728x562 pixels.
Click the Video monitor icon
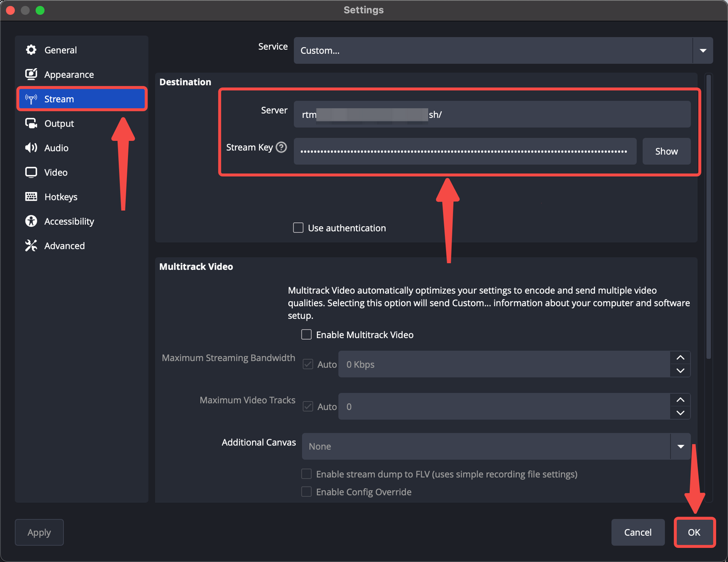31,172
